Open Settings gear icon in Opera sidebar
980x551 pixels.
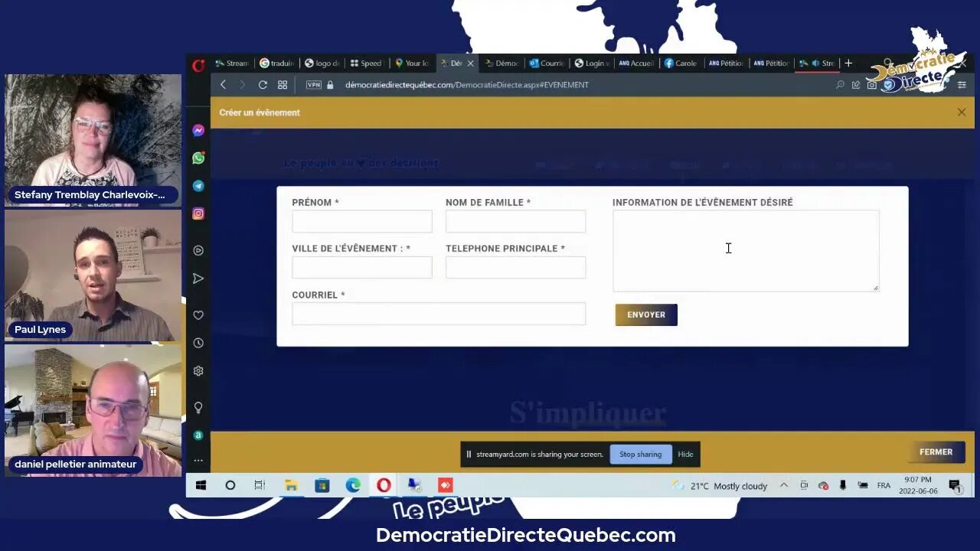tap(198, 371)
